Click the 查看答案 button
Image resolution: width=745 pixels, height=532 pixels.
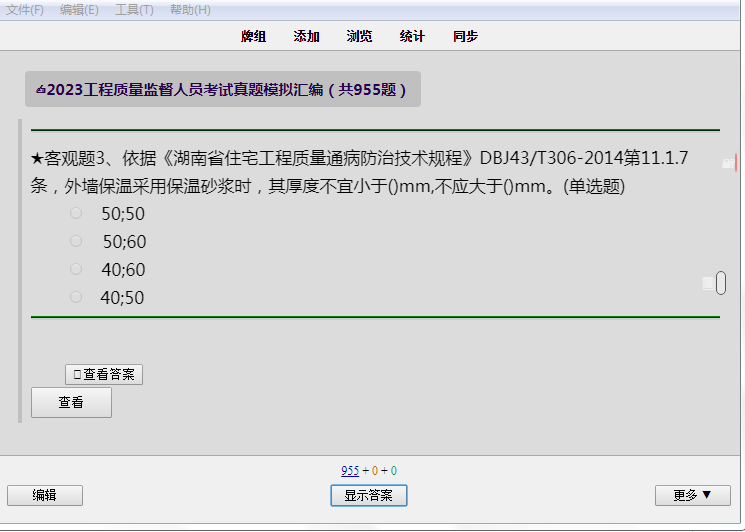[x=104, y=374]
